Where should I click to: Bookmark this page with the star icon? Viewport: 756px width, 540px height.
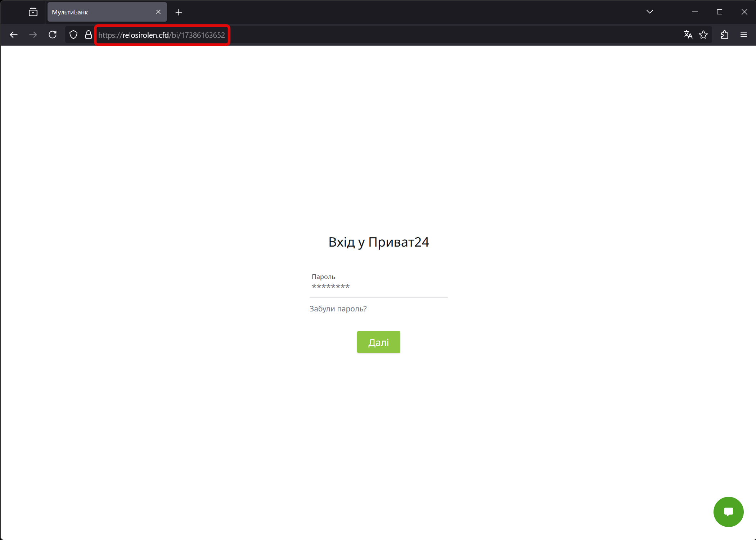[703, 35]
